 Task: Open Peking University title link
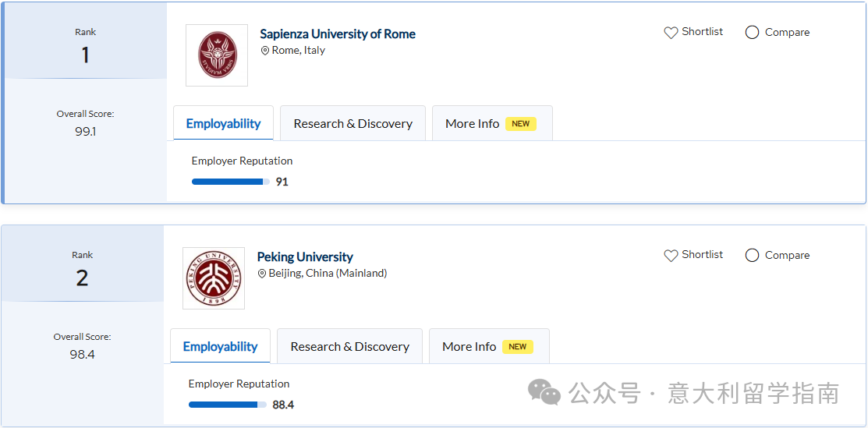(305, 257)
